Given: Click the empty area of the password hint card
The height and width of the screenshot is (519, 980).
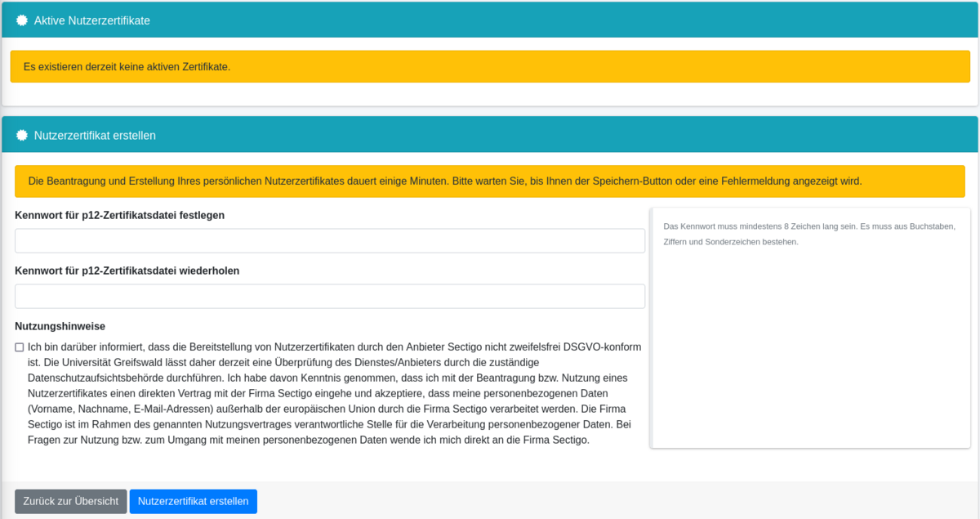Looking at the screenshot, I should (809, 351).
